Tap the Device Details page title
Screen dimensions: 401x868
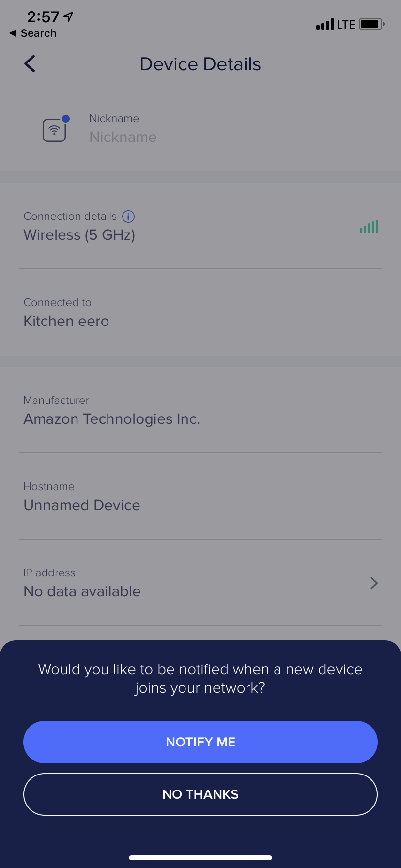[200, 64]
